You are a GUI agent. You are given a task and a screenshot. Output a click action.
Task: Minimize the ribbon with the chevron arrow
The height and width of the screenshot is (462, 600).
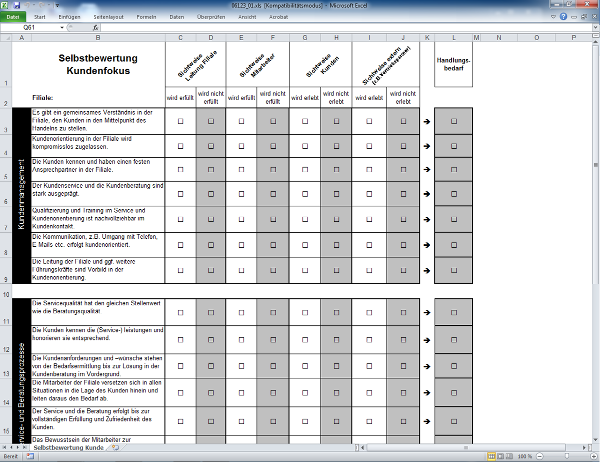click(553, 17)
